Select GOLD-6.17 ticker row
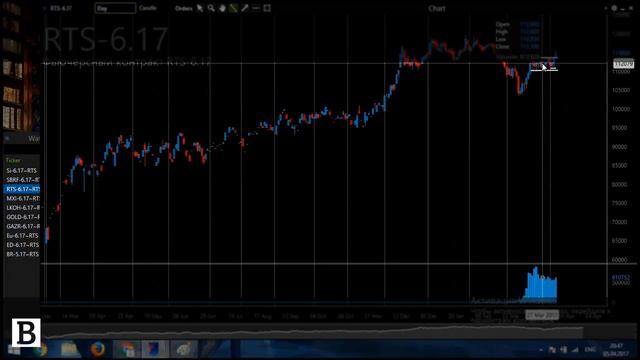 [22, 217]
